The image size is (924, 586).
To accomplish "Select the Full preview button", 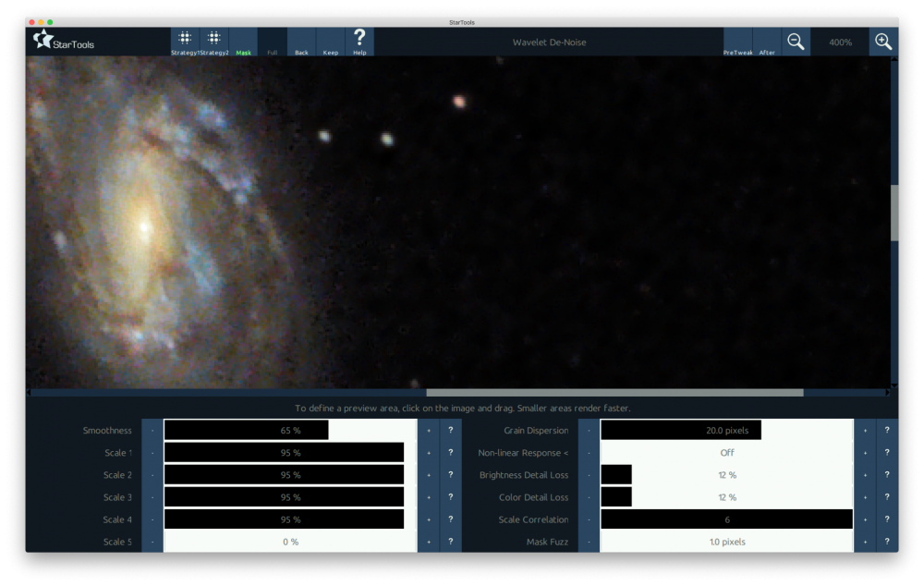I will [273, 43].
